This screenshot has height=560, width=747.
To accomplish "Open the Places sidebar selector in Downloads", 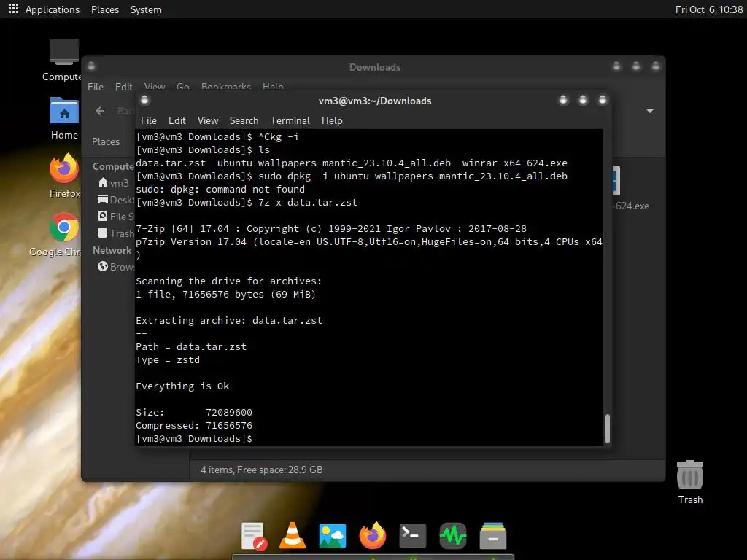I will click(106, 141).
